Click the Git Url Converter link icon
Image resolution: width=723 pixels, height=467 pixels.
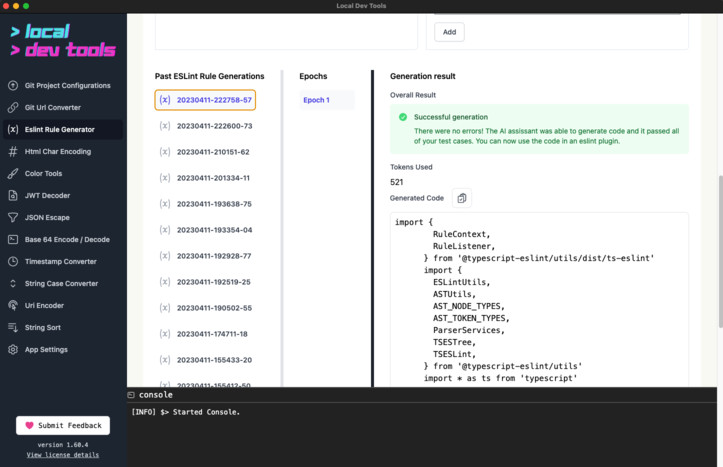coord(13,107)
